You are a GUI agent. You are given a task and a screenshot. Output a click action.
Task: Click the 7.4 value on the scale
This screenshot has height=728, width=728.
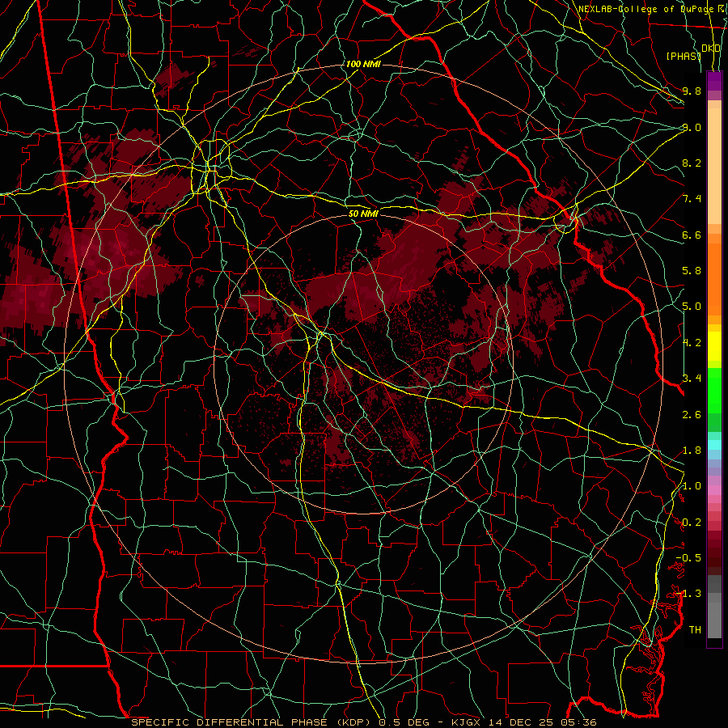tap(692, 199)
